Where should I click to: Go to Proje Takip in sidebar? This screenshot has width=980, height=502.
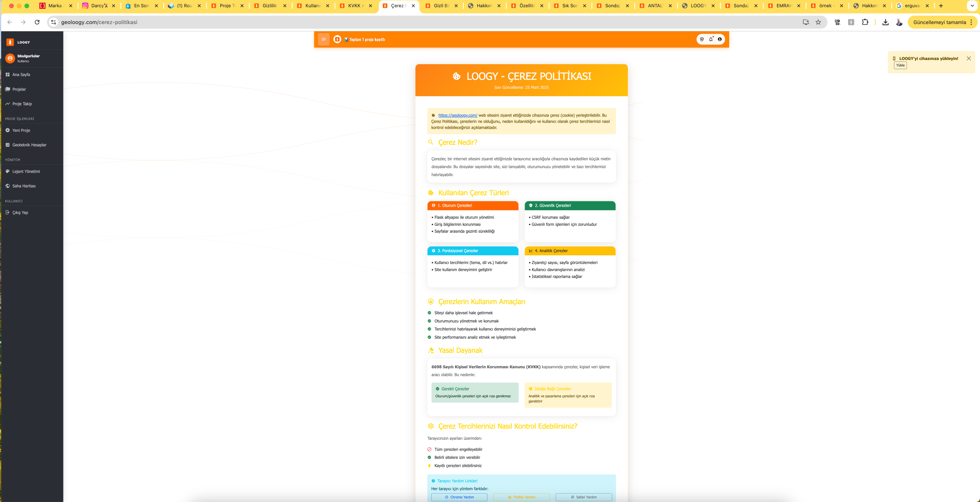[22, 104]
